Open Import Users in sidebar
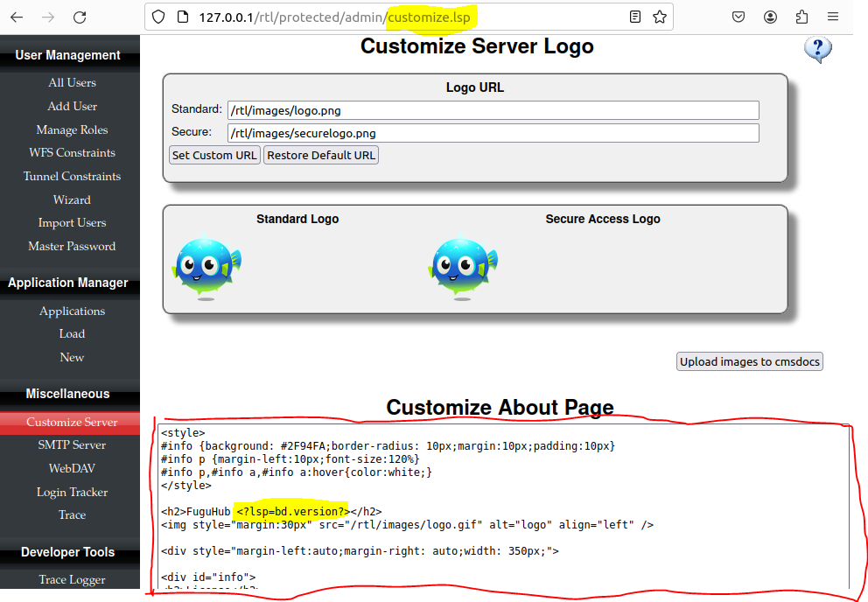The width and height of the screenshot is (868, 602). (x=72, y=222)
